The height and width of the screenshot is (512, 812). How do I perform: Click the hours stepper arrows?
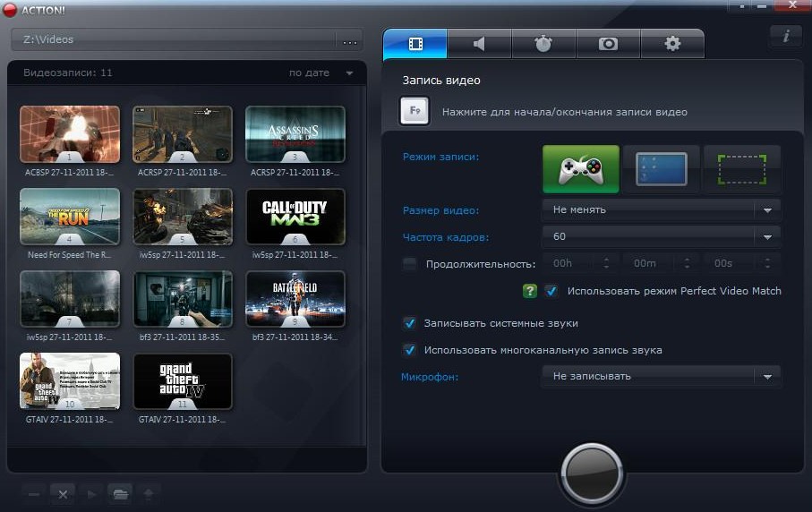pos(606,263)
